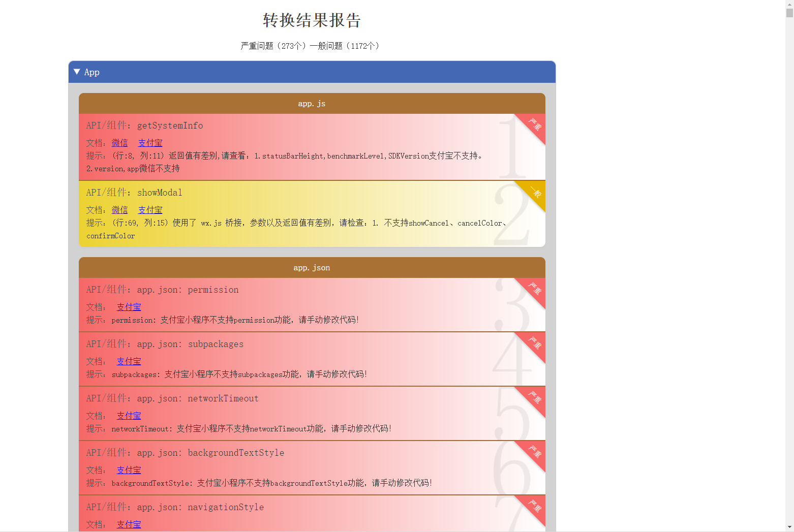Open 支付宝 link under backgroundTextStyle
This screenshot has height=532, width=794.
(x=129, y=470)
